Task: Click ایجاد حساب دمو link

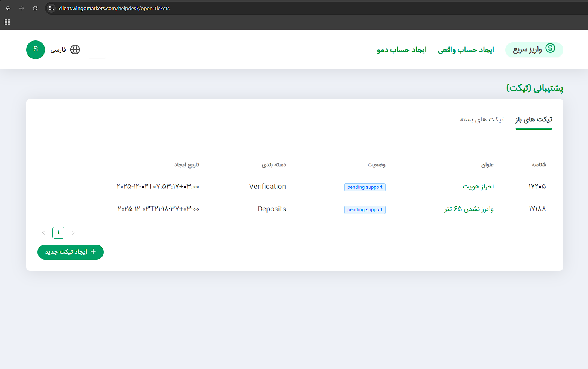Action: tap(401, 50)
